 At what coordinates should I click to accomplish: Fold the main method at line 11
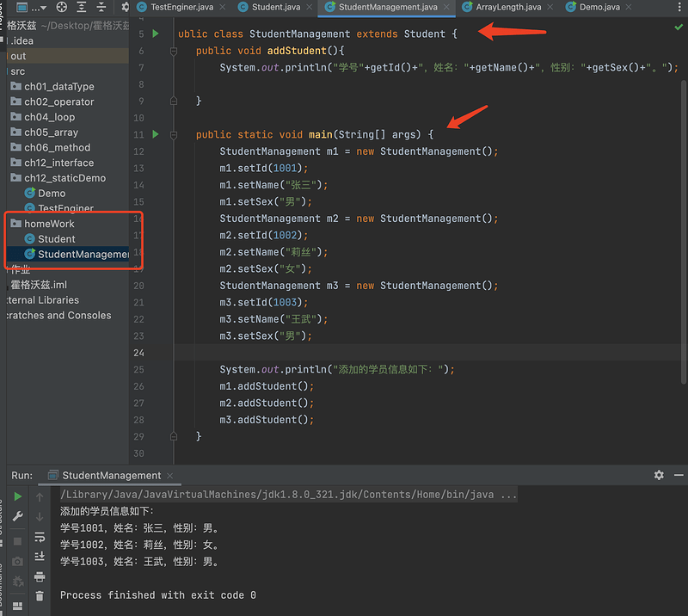(x=174, y=135)
